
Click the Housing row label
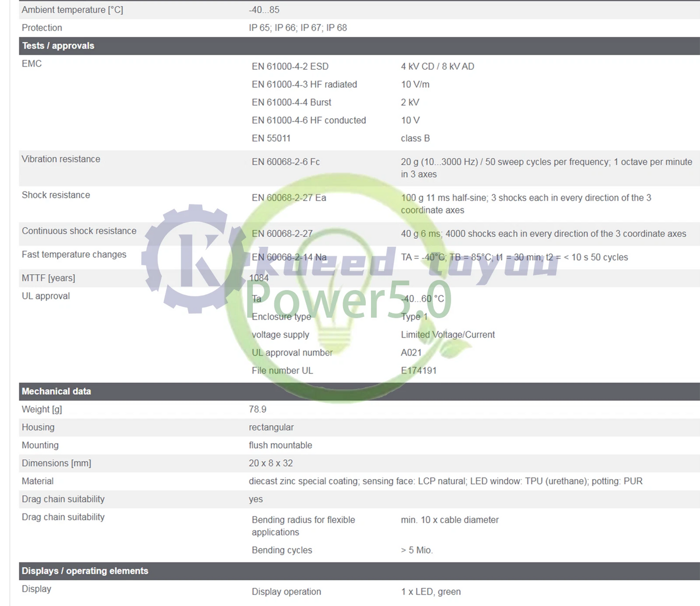[x=38, y=427]
